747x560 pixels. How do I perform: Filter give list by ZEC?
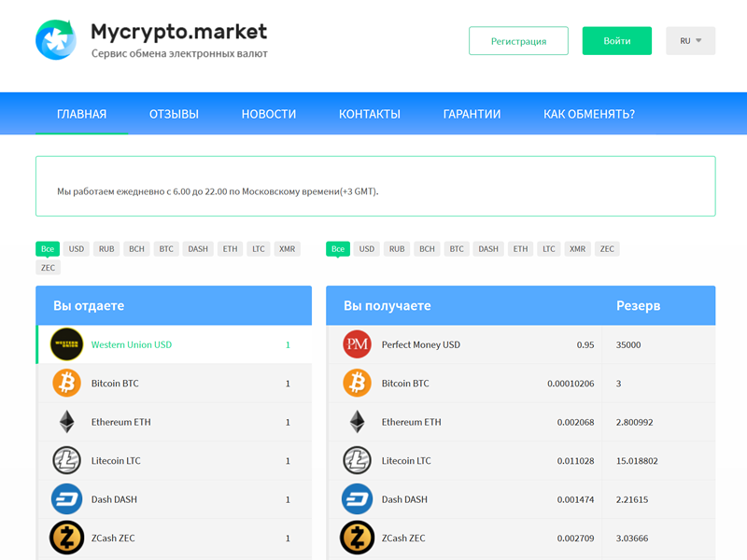[49, 267]
